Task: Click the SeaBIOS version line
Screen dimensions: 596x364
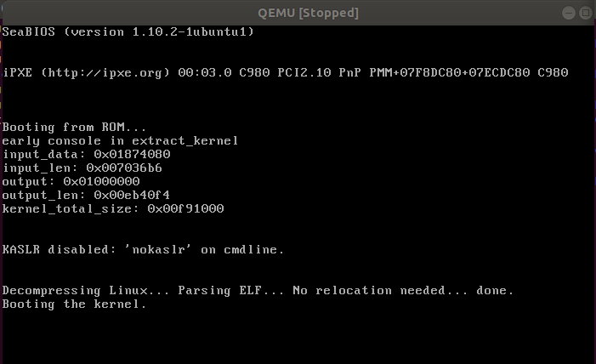Action: (128, 31)
